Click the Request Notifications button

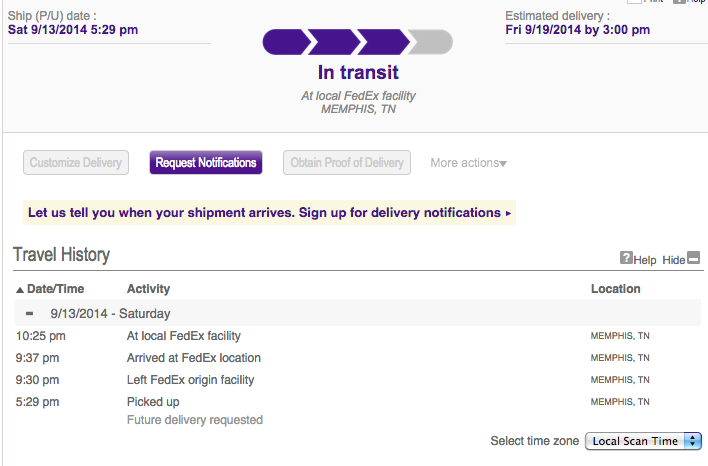(206, 163)
